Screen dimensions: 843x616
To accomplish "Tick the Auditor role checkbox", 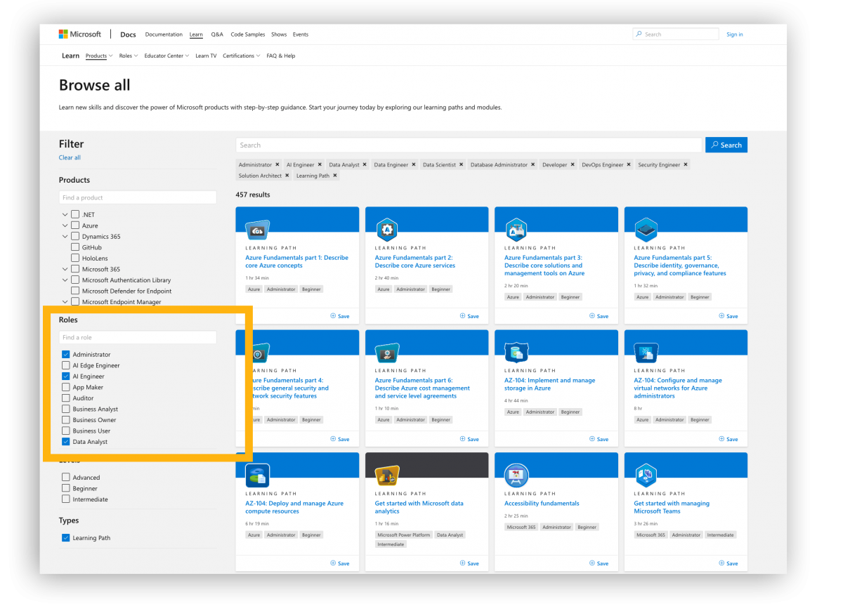I will [66, 398].
